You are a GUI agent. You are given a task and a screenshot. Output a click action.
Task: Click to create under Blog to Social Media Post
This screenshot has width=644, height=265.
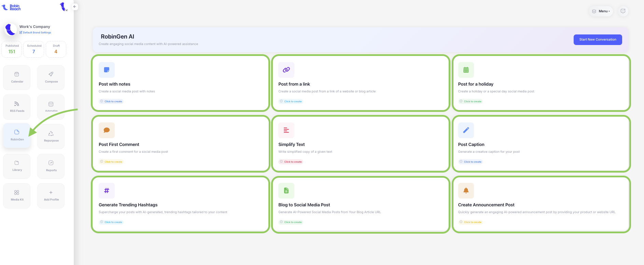coord(291,222)
